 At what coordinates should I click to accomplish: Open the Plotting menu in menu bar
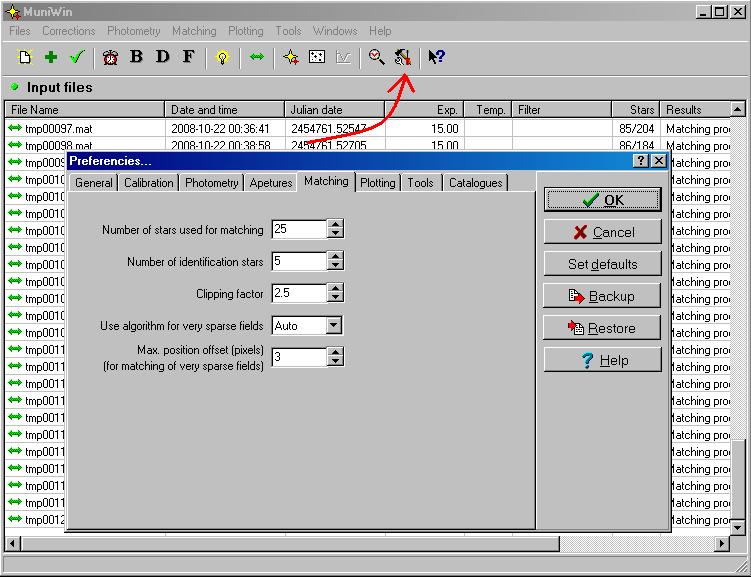coord(245,31)
